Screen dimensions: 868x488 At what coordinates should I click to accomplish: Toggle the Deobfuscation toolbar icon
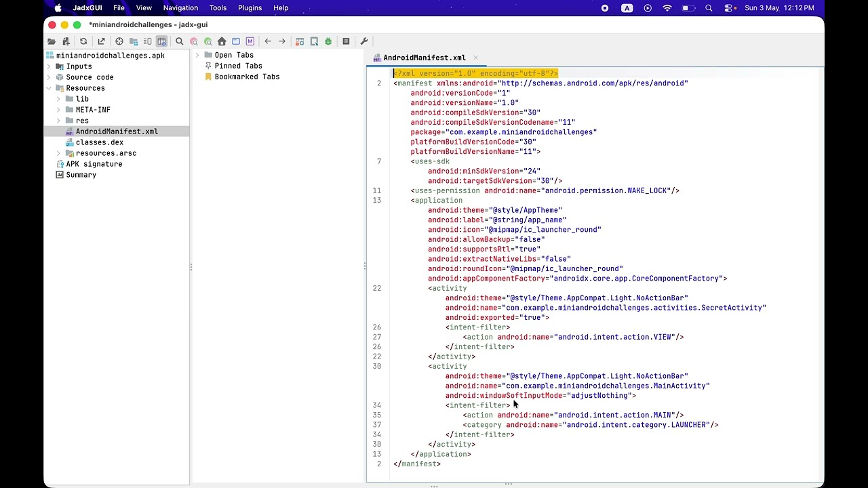(x=300, y=41)
